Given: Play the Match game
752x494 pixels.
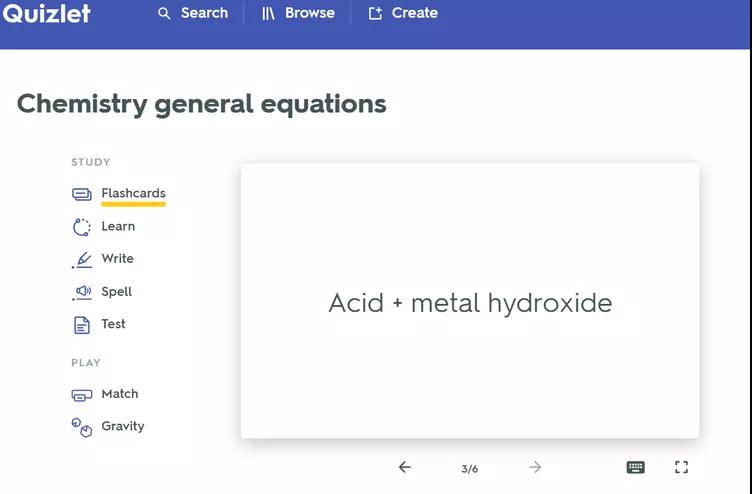Looking at the screenshot, I should tap(120, 393).
